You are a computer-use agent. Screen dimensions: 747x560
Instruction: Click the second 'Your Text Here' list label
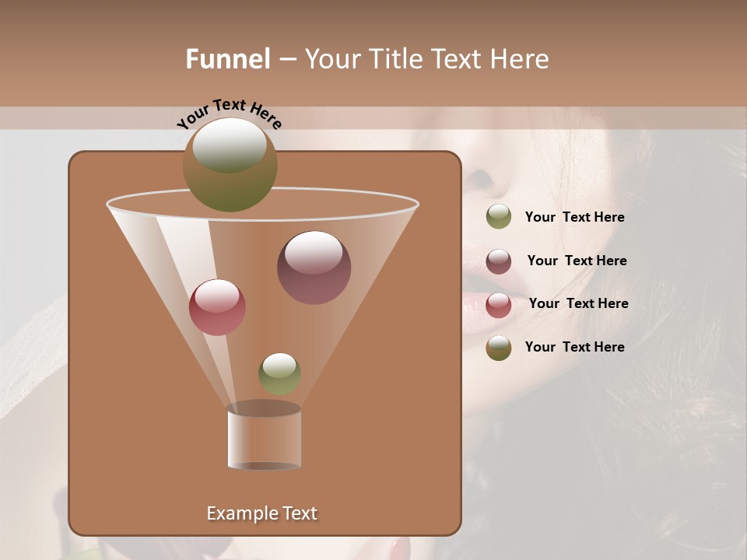(577, 261)
